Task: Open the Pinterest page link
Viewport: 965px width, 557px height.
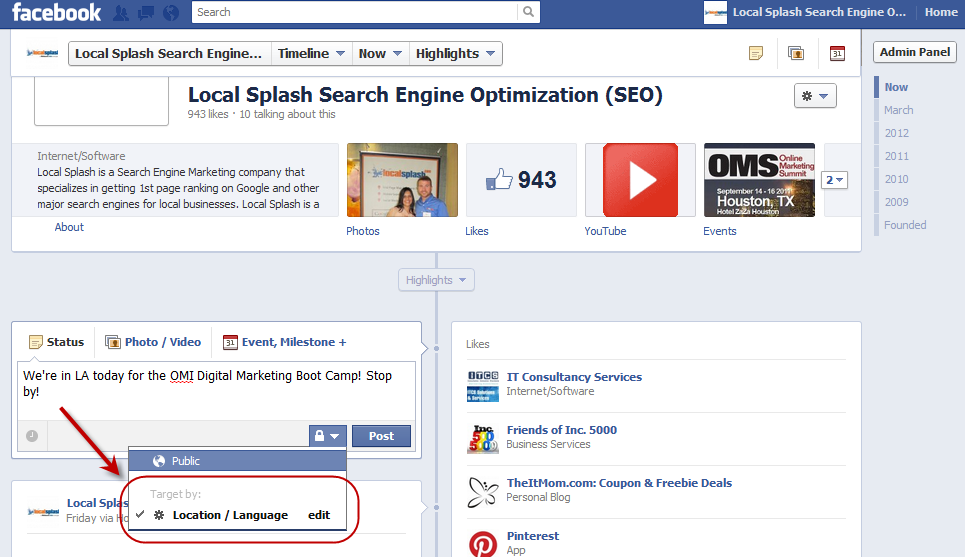Action: (533, 536)
